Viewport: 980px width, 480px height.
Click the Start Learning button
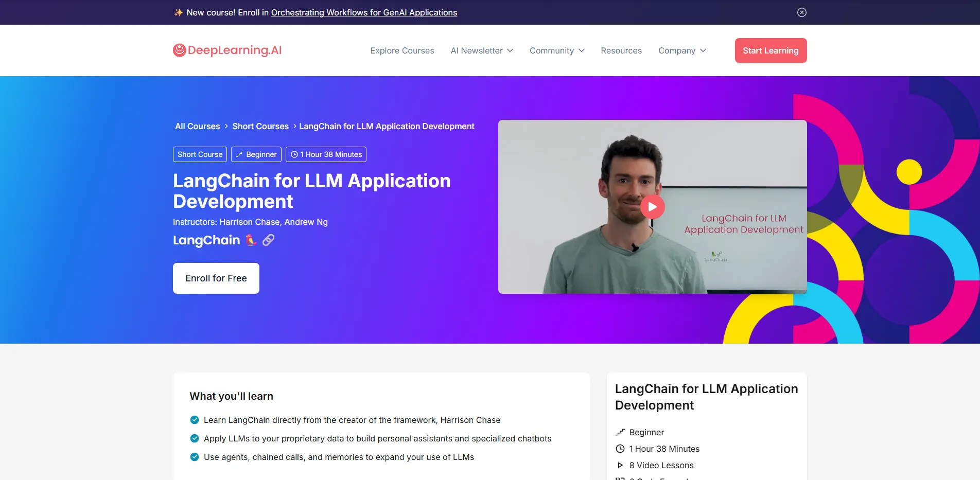771,50
